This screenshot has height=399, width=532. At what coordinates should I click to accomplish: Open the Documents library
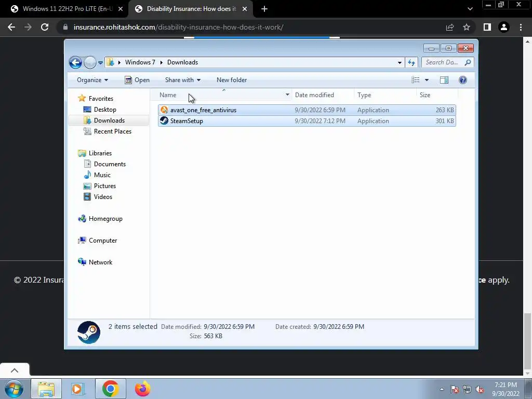[110, 164]
